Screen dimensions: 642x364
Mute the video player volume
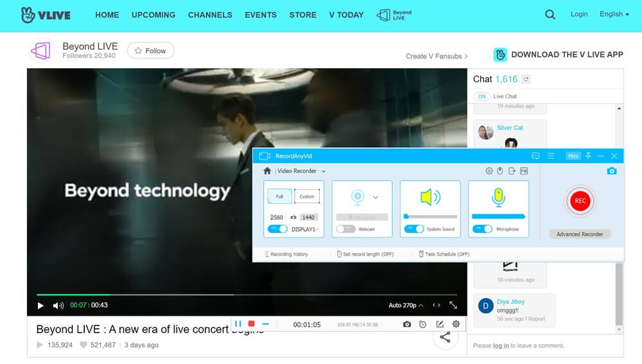(x=58, y=306)
